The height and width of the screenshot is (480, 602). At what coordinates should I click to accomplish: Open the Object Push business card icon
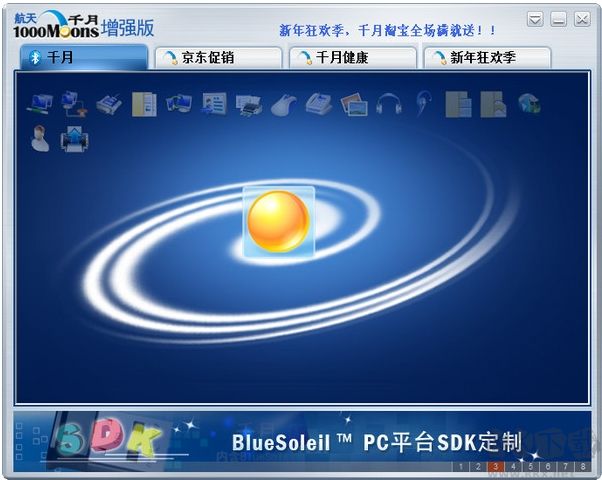pos(214,104)
